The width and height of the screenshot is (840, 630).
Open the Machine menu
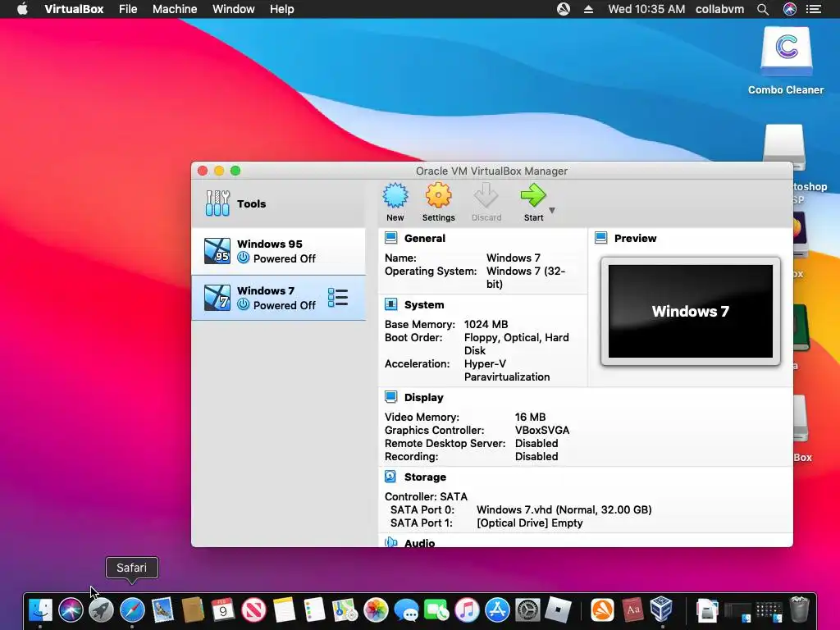(x=175, y=9)
